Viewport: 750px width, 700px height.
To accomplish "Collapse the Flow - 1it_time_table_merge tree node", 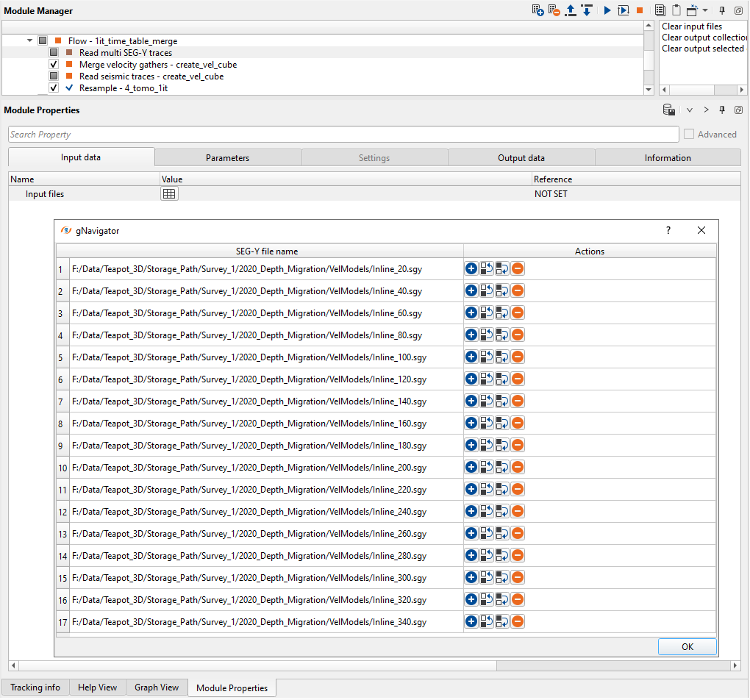I will click(29, 41).
